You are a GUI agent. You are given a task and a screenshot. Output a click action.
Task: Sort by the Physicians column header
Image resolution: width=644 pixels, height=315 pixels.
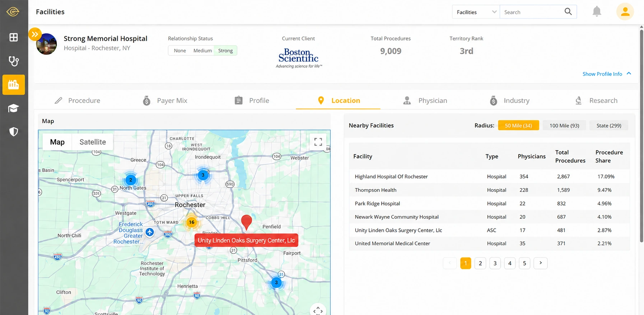(x=532, y=156)
